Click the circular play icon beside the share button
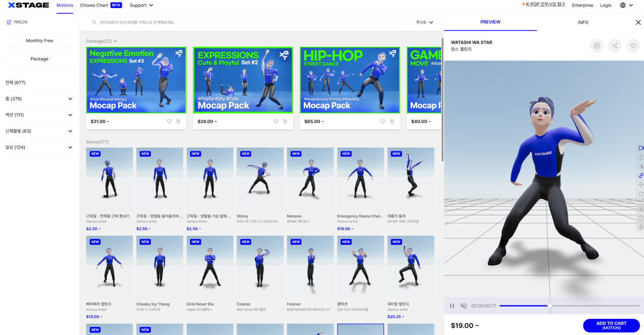 [597, 46]
